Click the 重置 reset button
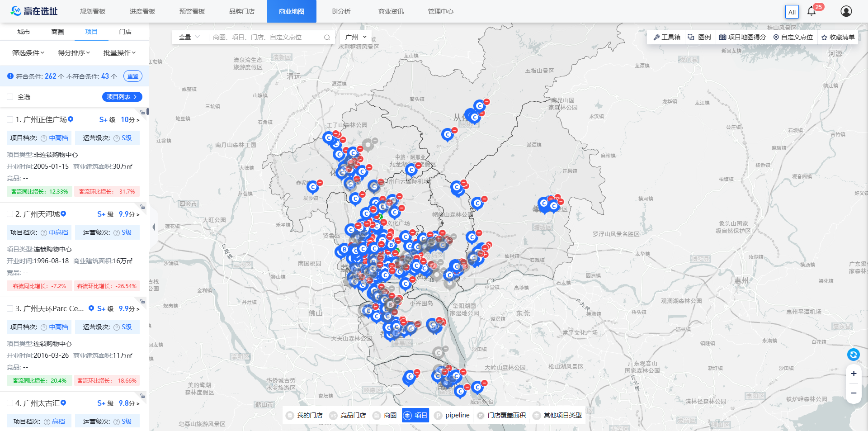 133,76
